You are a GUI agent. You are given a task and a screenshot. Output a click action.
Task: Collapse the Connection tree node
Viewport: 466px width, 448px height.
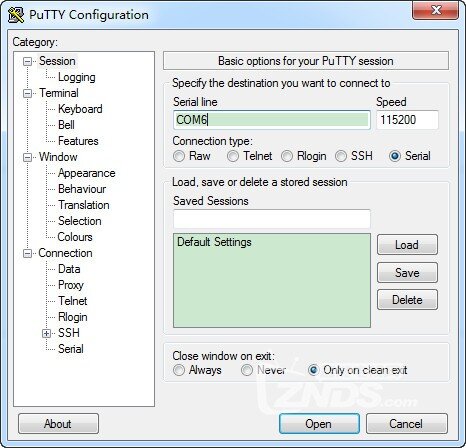(x=28, y=253)
